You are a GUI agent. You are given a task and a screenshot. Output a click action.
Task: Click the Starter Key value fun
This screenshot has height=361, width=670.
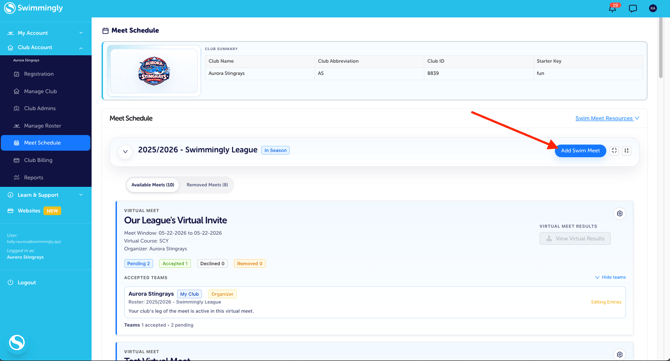coord(540,73)
